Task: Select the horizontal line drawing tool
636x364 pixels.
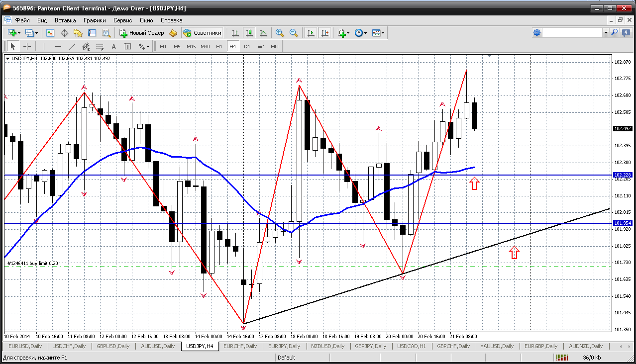Action: click(58, 46)
